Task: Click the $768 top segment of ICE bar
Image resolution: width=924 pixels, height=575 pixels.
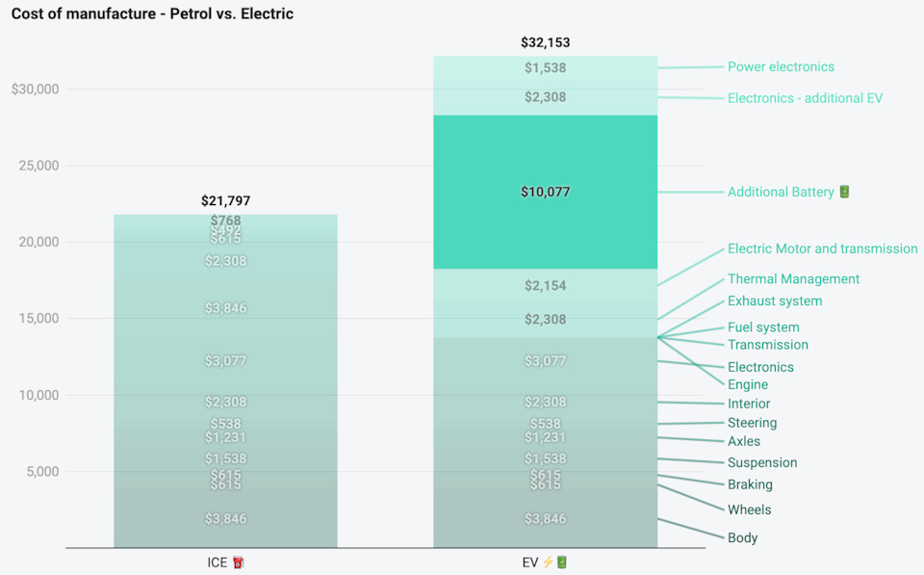Action: click(225, 221)
